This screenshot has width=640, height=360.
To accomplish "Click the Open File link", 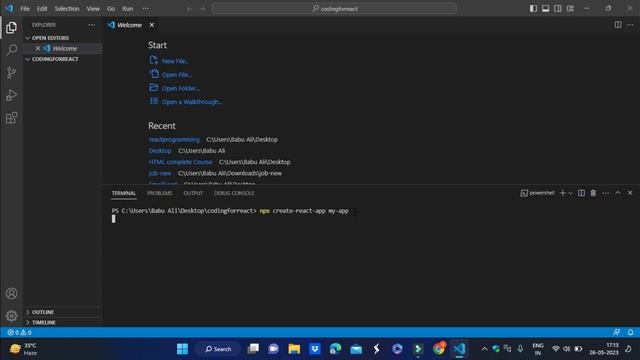I will pyautogui.click(x=177, y=75).
